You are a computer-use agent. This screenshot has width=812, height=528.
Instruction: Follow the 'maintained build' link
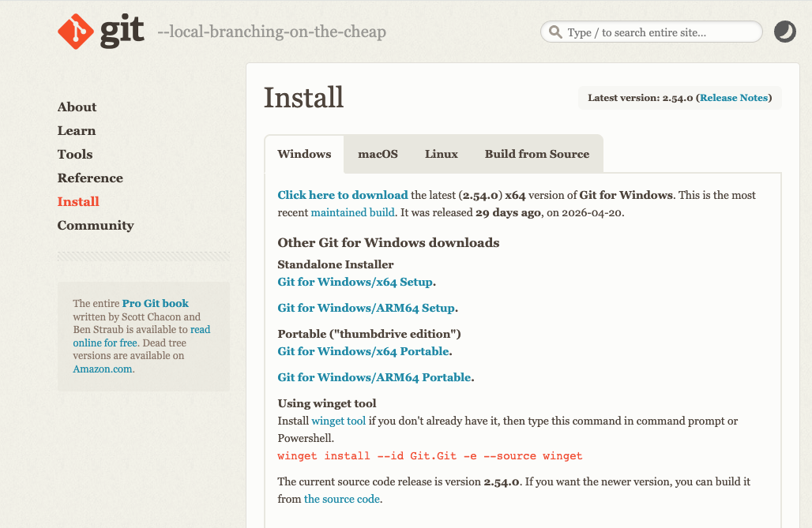tap(352, 213)
